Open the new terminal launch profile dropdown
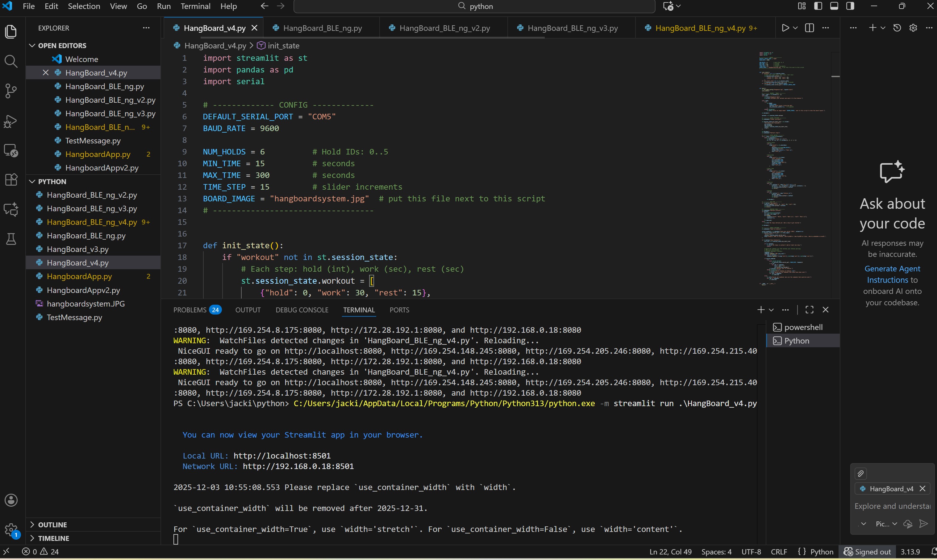Image resolution: width=937 pixels, height=560 pixels. coord(771,310)
